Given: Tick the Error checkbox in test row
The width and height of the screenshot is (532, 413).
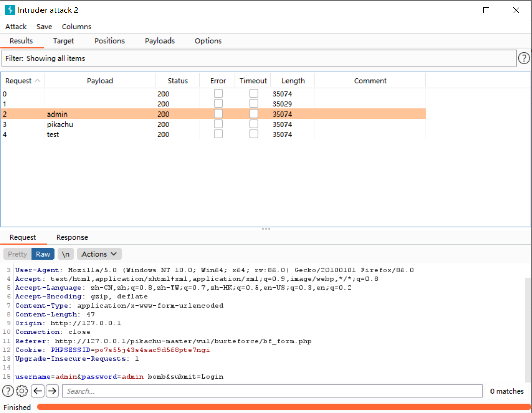Looking at the screenshot, I should (x=218, y=134).
